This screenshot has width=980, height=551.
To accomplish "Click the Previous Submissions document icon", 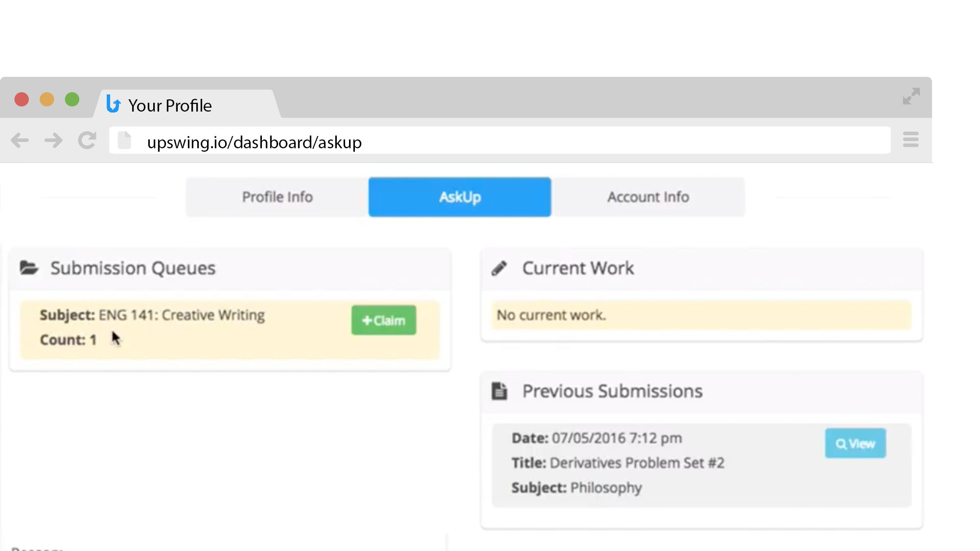I will [x=499, y=391].
